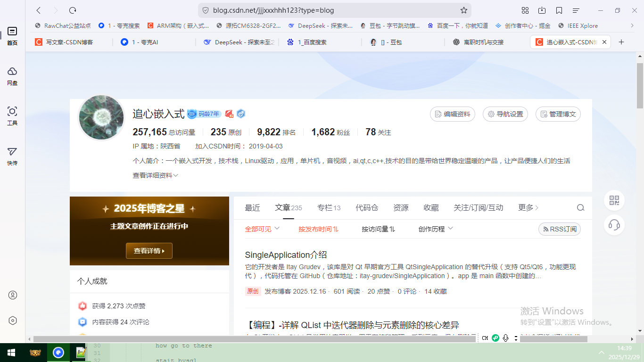Viewport: 644px width, 362px height.
Task: Open a new browser tab
Action: 621,42
